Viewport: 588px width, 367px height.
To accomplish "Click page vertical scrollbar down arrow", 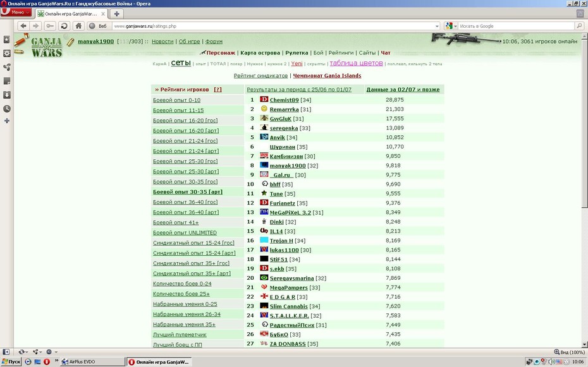I will [584, 344].
